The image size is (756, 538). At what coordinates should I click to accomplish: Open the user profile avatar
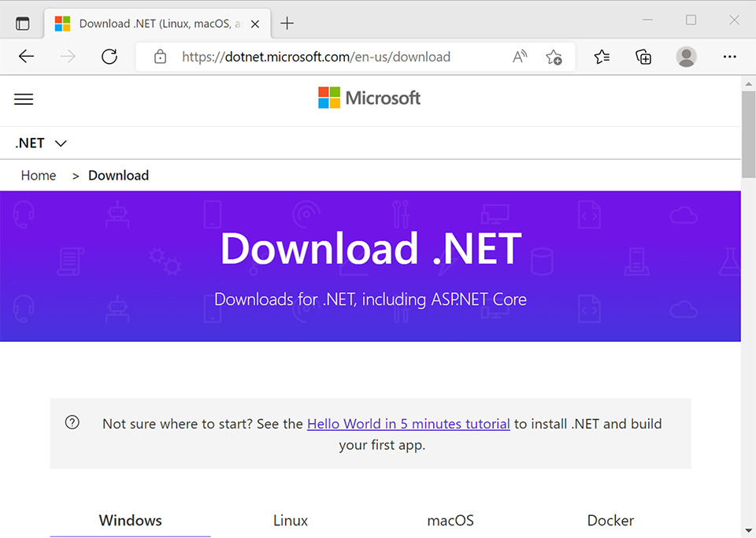pos(686,57)
